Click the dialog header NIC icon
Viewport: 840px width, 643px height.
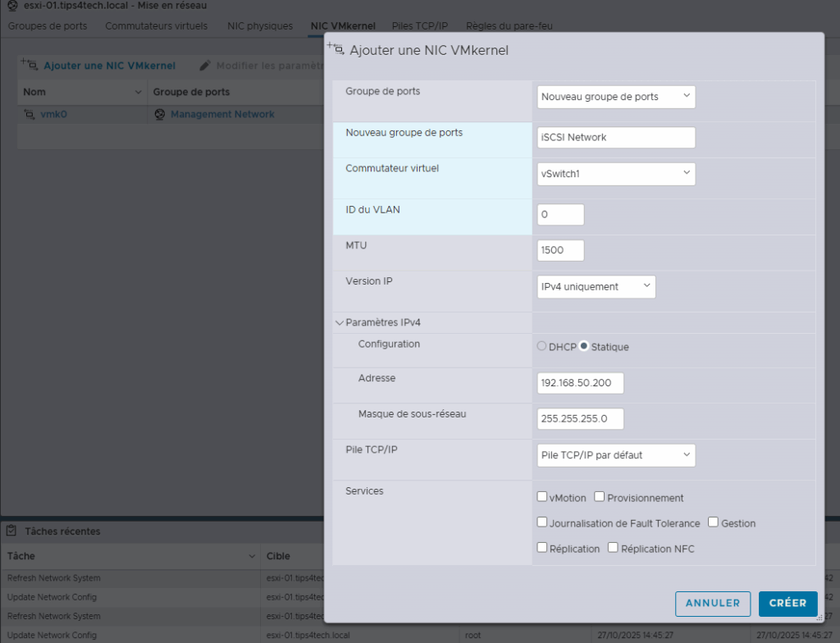click(x=336, y=49)
